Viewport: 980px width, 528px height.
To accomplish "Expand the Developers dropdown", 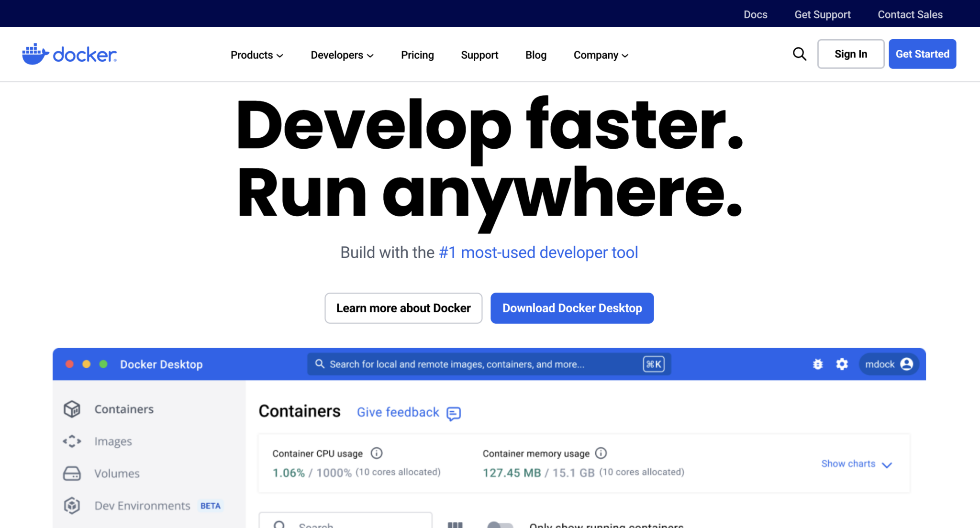I will (342, 55).
